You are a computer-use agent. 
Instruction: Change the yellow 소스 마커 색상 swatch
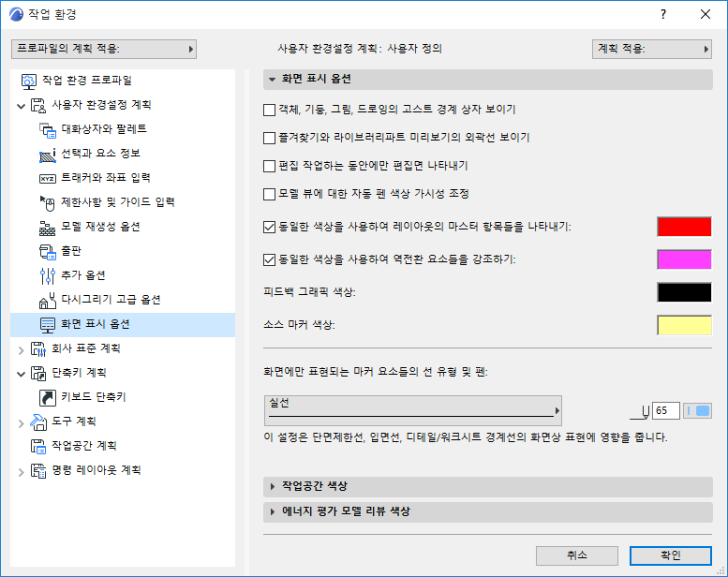tap(684, 325)
